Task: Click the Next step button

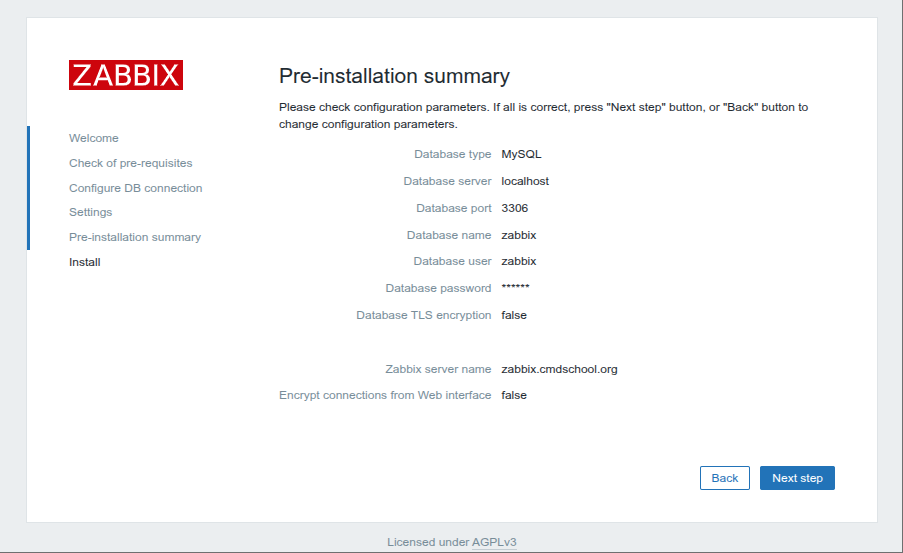Action: (x=797, y=478)
